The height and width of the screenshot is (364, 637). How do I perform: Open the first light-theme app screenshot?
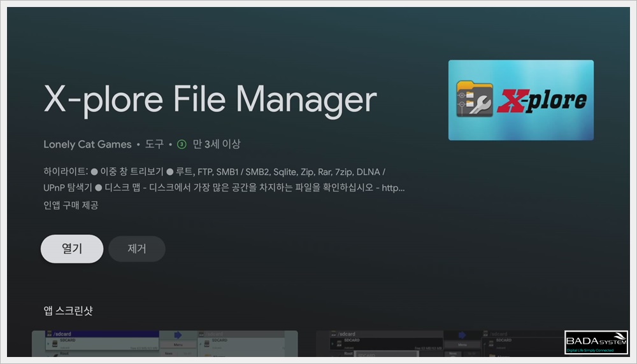coord(165,344)
